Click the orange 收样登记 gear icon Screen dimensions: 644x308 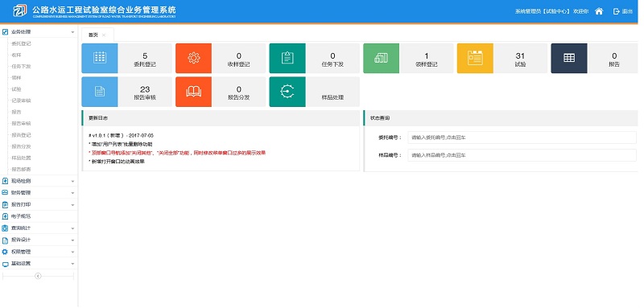click(193, 58)
